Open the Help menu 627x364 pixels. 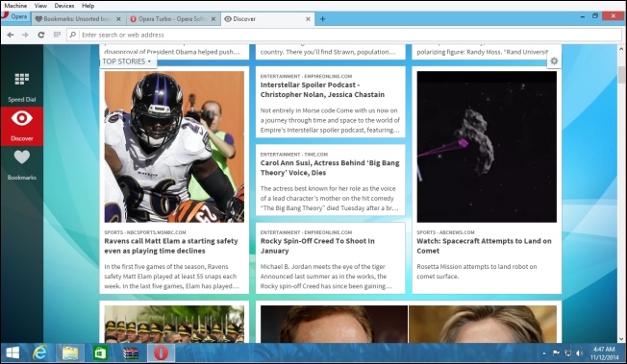coord(88,6)
